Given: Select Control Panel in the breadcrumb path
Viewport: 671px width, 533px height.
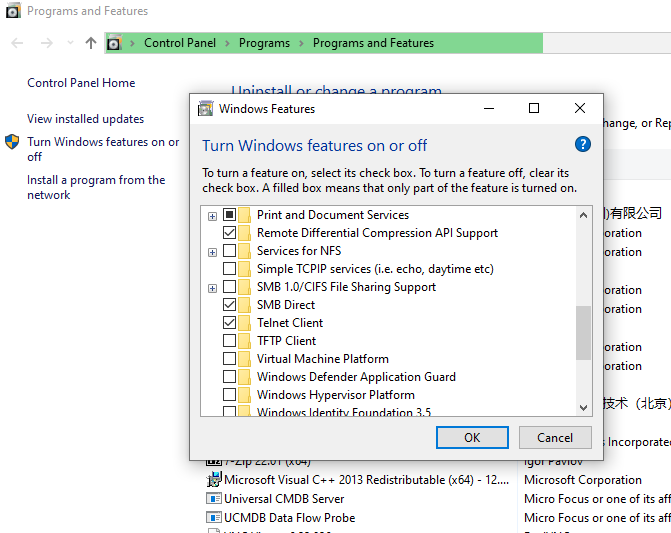Looking at the screenshot, I should pos(180,43).
